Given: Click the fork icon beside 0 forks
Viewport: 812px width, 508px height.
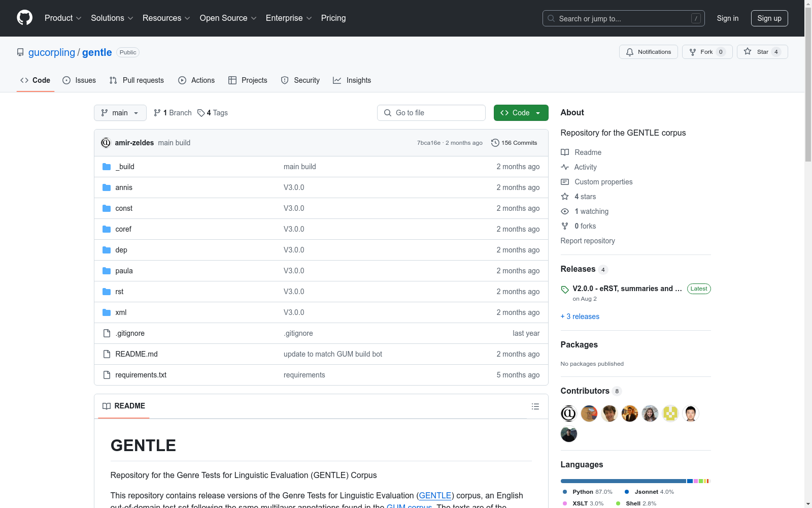Looking at the screenshot, I should tap(565, 226).
